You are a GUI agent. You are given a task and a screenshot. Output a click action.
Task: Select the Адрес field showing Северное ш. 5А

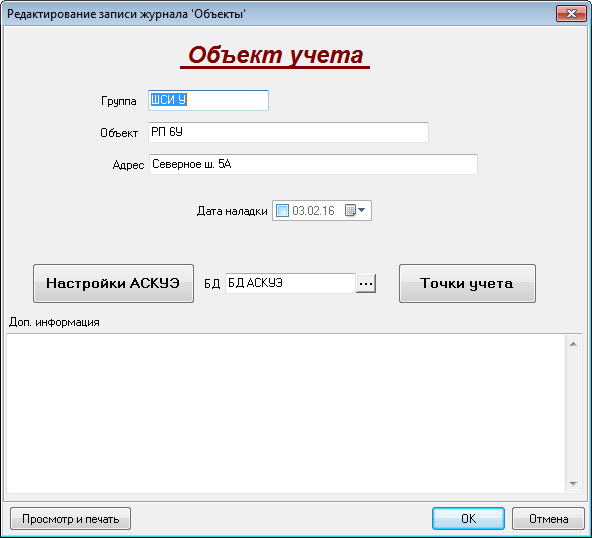coord(313,164)
